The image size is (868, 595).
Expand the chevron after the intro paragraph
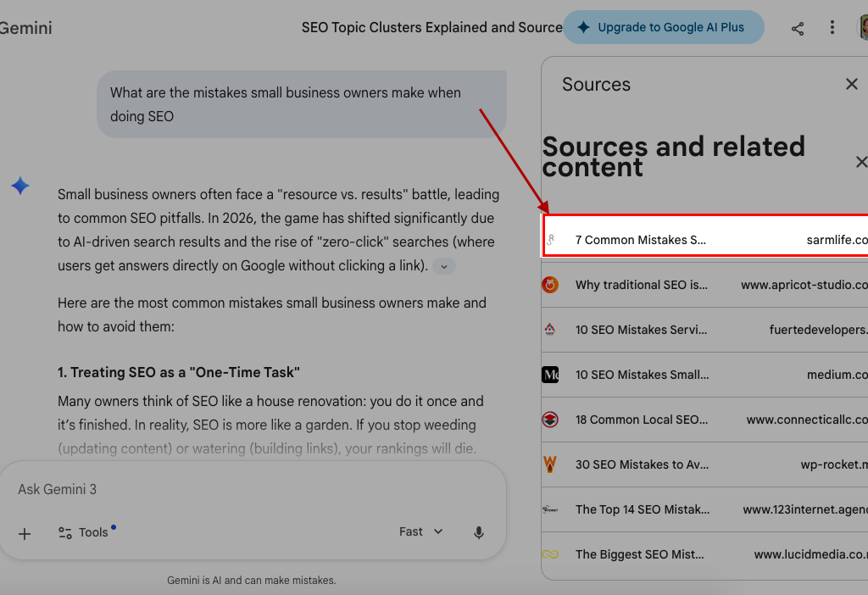(x=444, y=266)
